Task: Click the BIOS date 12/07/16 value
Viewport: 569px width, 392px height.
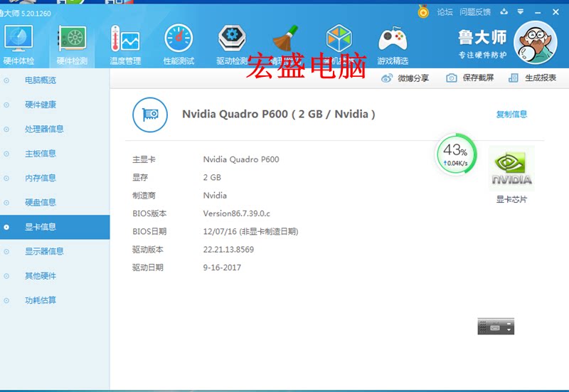Action: [x=251, y=231]
